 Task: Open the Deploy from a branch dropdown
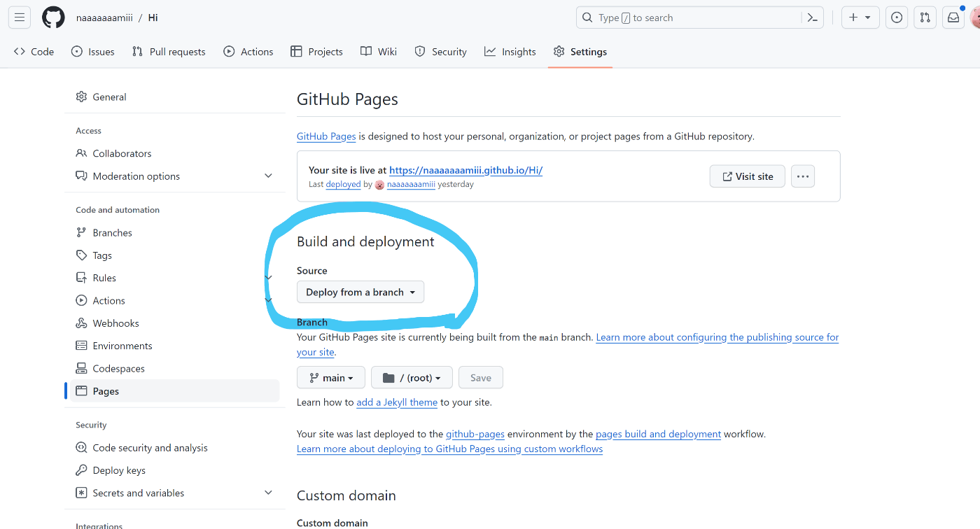(x=360, y=292)
